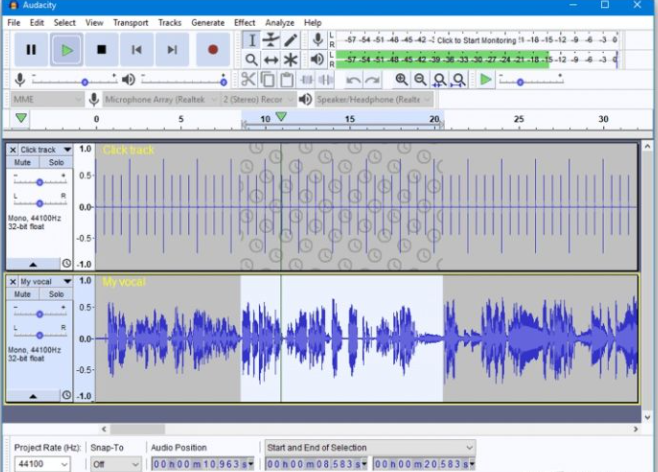658x472 pixels.
Task: Open the Project Rate 44100 dropdown
Action: (x=42, y=464)
